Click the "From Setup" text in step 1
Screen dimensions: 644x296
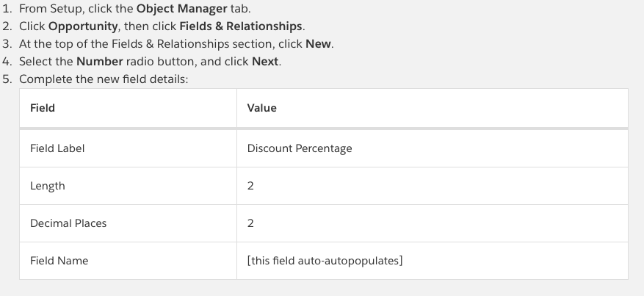pyautogui.click(x=48, y=9)
